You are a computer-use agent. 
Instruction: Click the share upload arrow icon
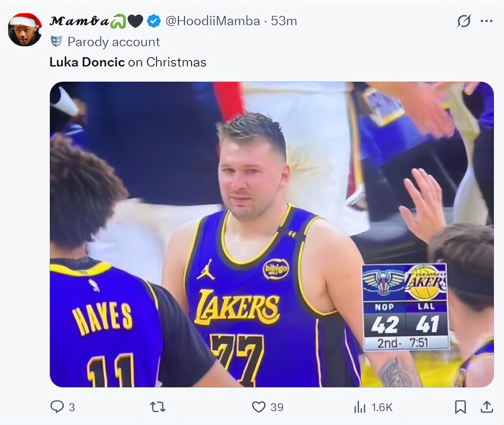coord(487,407)
